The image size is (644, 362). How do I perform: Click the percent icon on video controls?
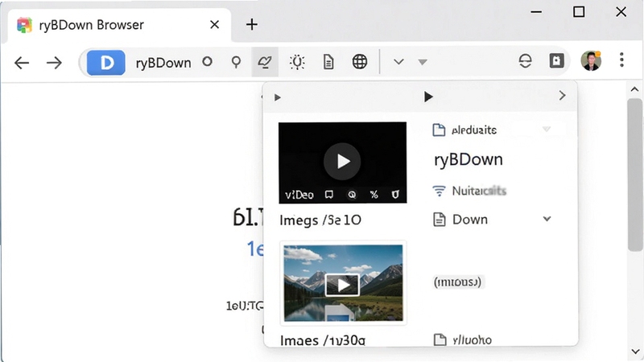tap(374, 195)
